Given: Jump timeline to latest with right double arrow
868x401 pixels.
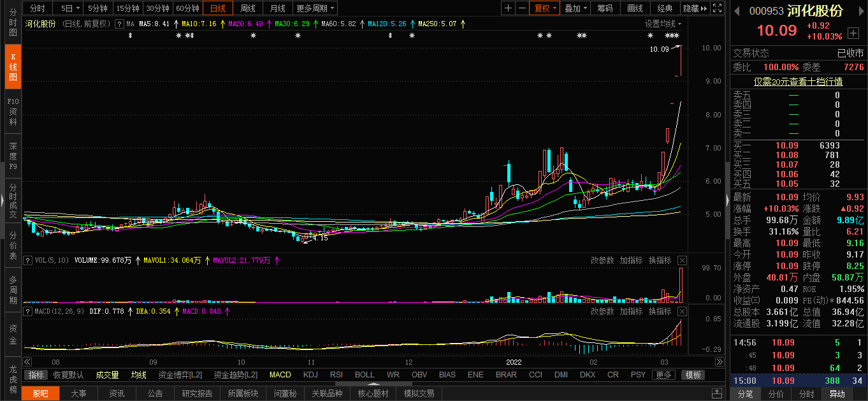Looking at the screenshot, I should (720, 361).
